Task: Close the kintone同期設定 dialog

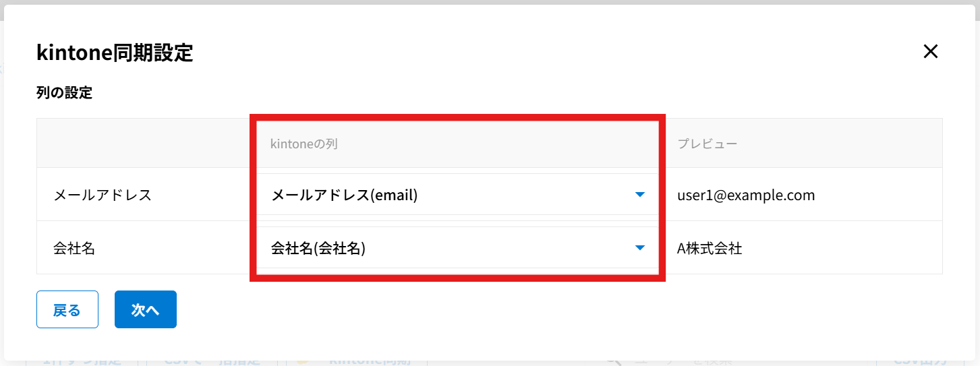Action: [x=931, y=51]
